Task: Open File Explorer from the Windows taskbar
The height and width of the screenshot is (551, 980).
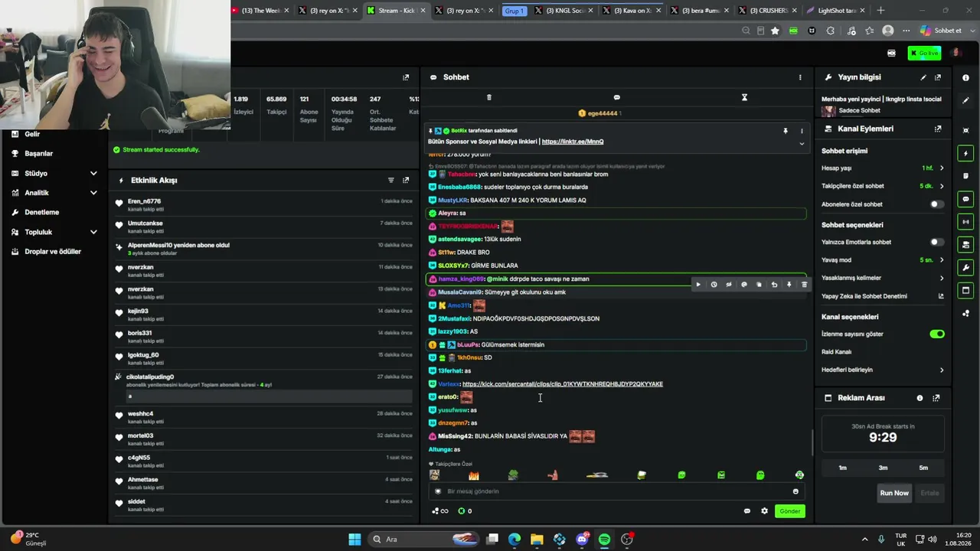Action: click(537, 540)
